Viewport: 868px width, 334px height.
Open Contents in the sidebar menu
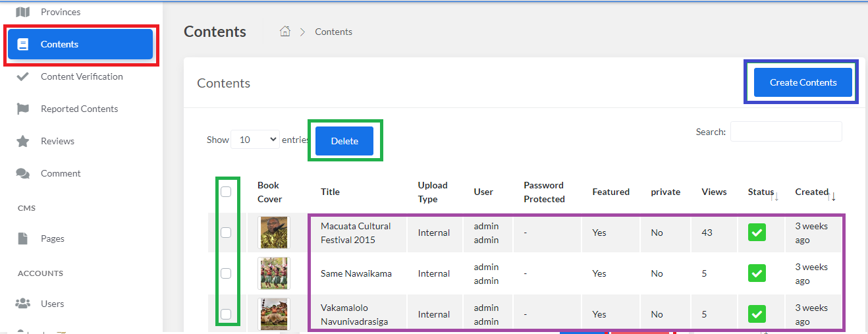tap(80, 44)
